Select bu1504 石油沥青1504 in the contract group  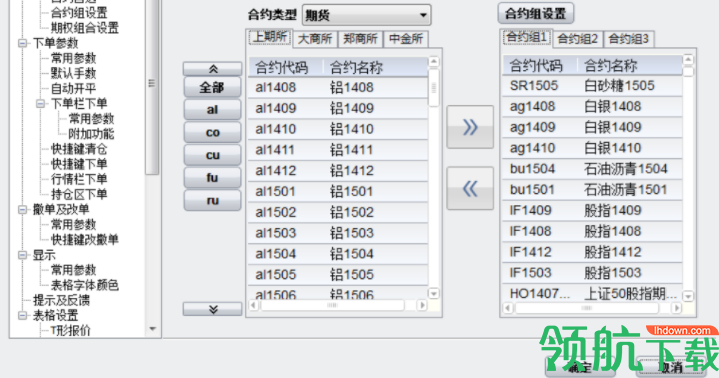592,169
